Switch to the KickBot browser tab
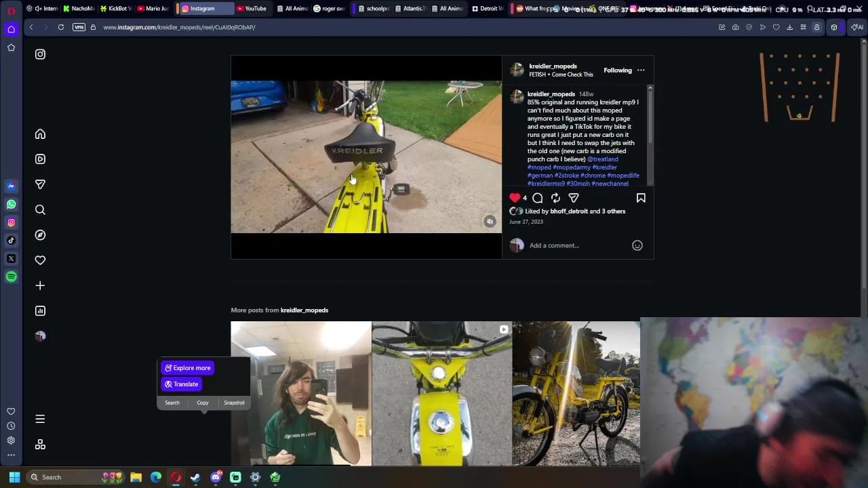 click(117, 9)
